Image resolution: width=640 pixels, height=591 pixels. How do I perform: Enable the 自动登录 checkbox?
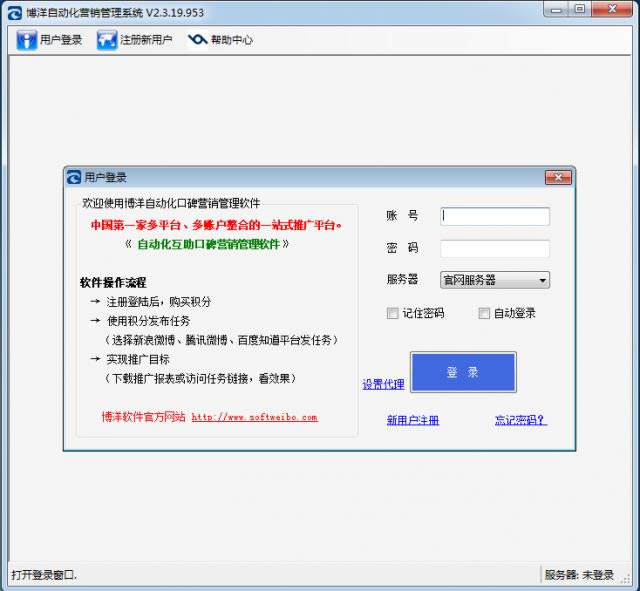[x=484, y=313]
